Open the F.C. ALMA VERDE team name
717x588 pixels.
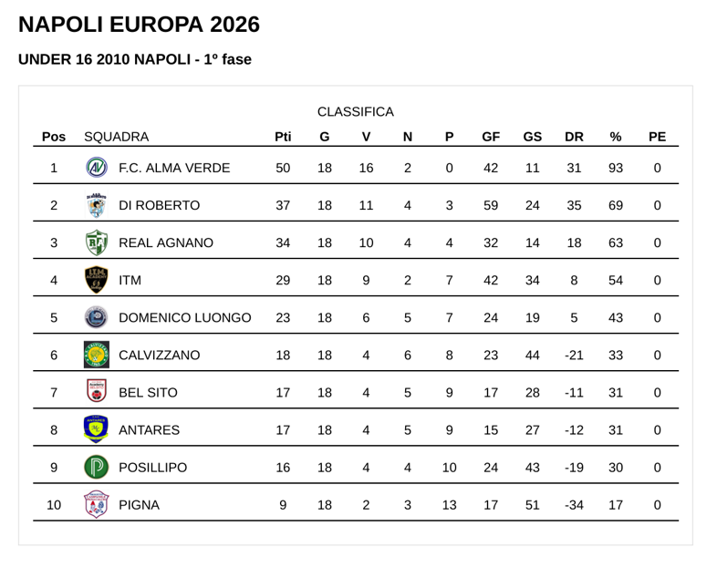pos(174,168)
